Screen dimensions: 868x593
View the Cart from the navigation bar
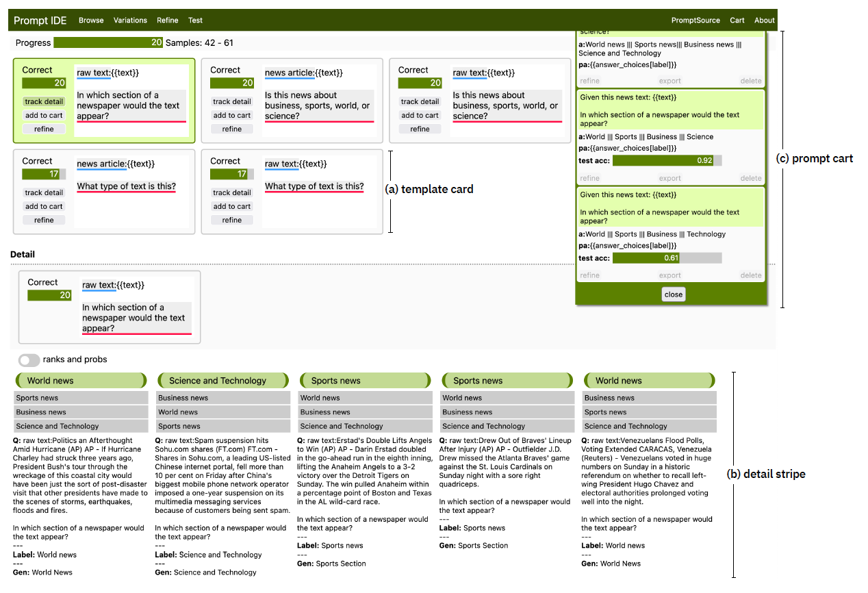pos(737,20)
